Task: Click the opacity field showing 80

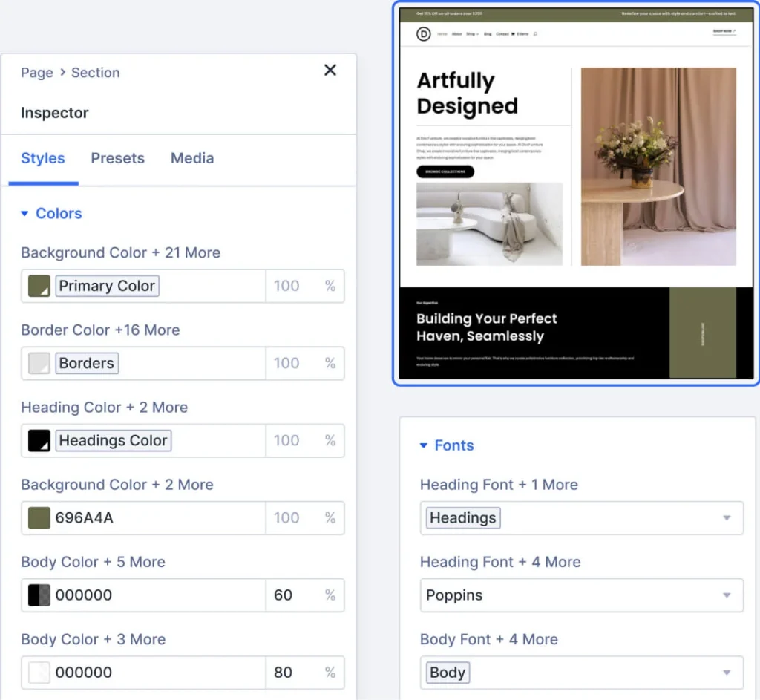Action: click(292, 673)
